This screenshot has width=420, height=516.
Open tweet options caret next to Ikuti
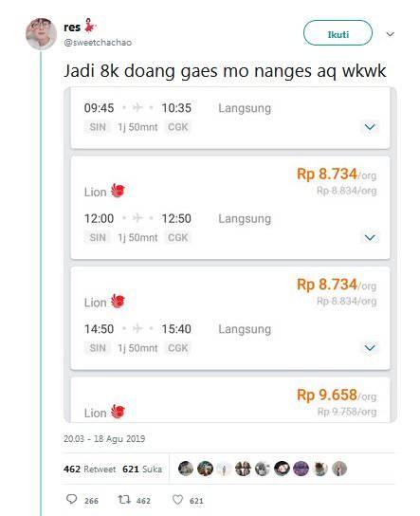[390, 34]
